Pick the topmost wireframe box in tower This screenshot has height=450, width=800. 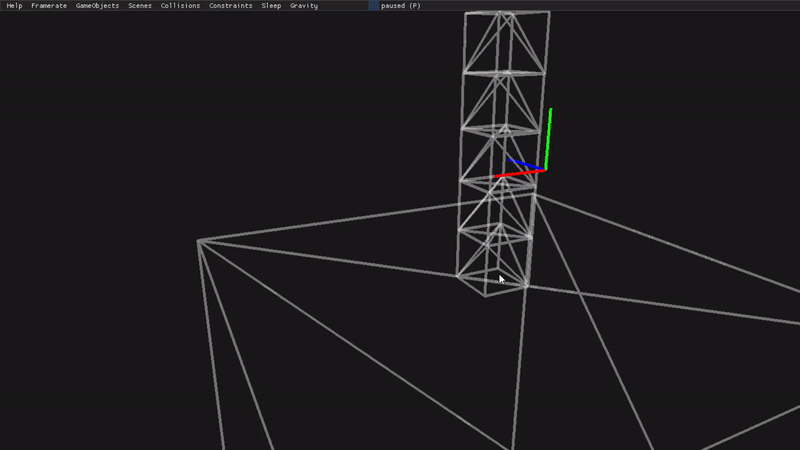click(506, 42)
